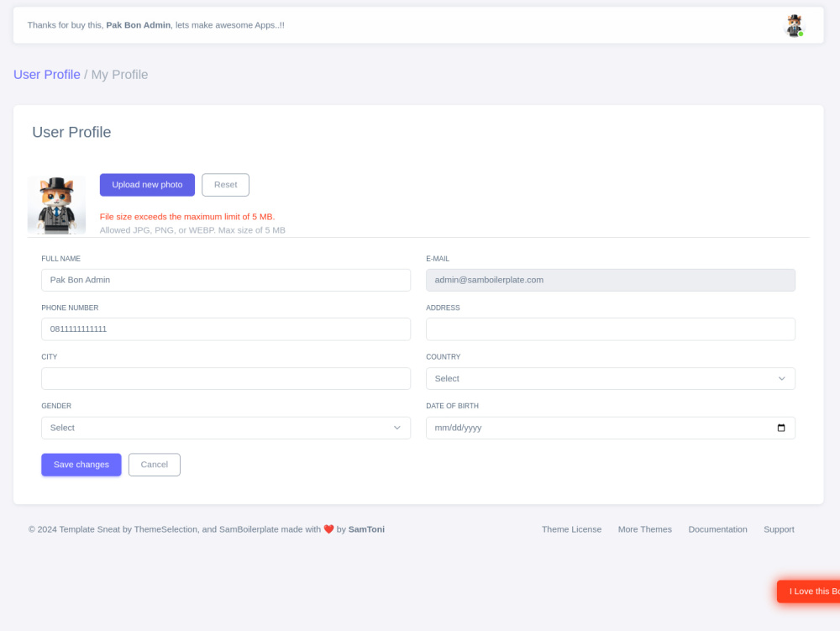Click the disabled E-mail field
The height and width of the screenshot is (631, 840).
611,280
